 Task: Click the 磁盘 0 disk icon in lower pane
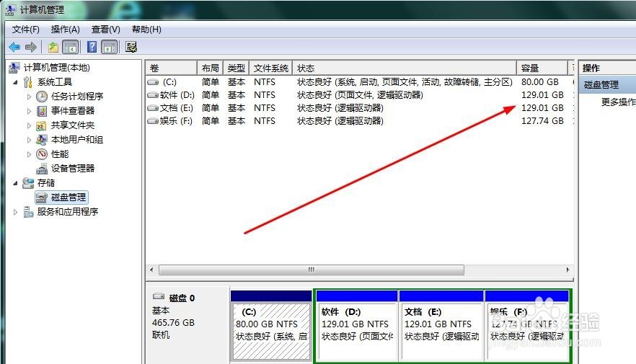pyautogui.click(x=159, y=296)
